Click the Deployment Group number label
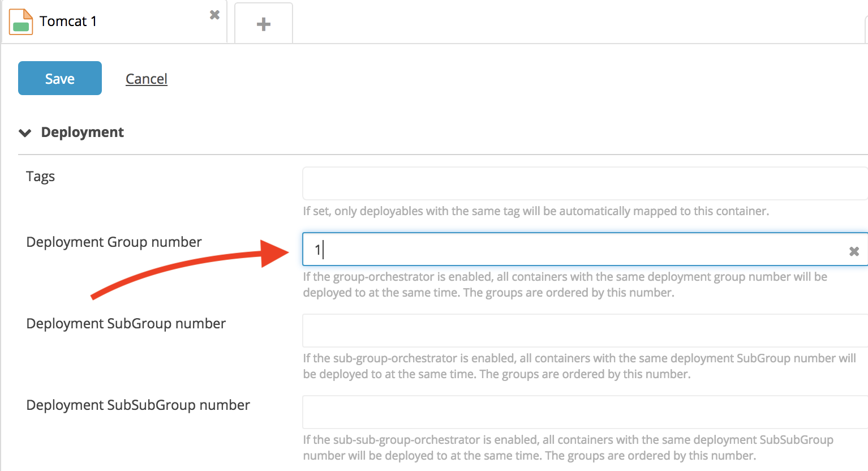Screen dimensions: 868x471 (x=114, y=242)
